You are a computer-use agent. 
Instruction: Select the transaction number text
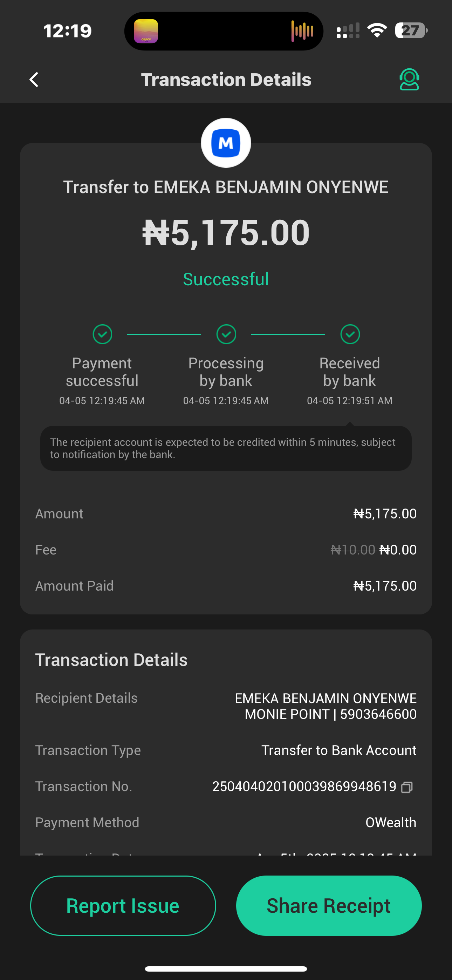(x=304, y=787)
